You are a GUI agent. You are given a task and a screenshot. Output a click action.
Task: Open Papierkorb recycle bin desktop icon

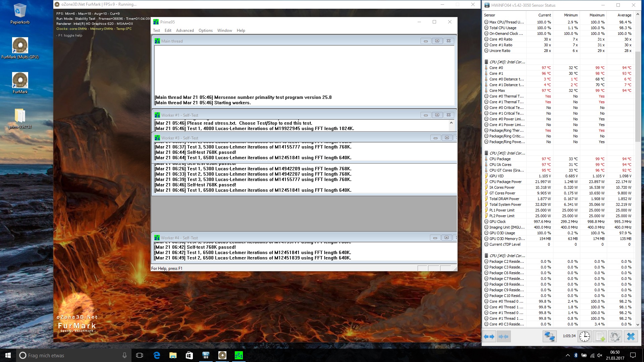click(x=20, y=14)
